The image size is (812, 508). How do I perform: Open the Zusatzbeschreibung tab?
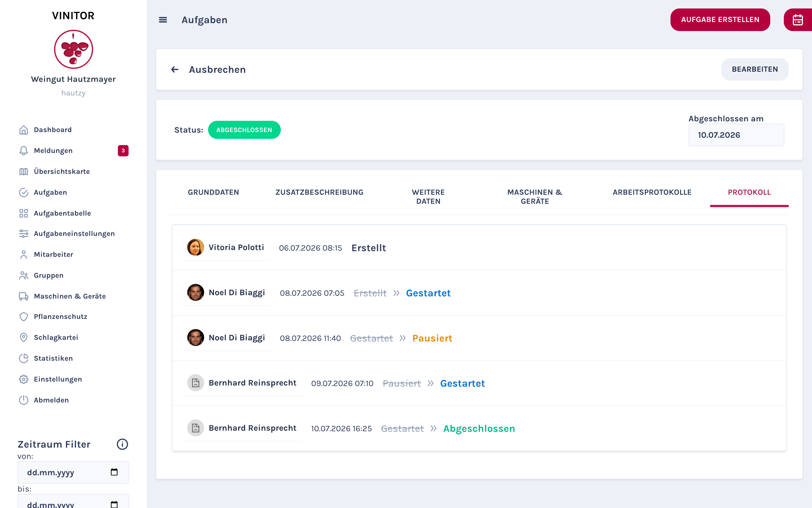[319, 192]
